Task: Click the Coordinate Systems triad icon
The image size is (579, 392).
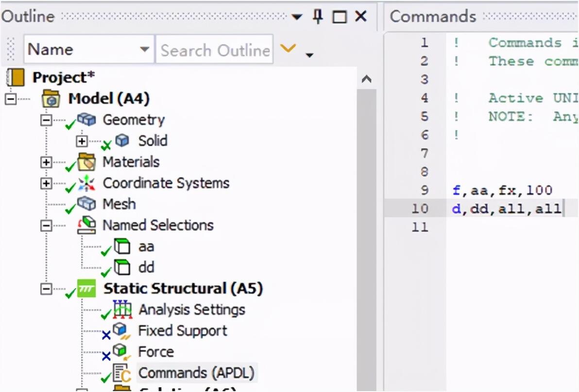Action: (x=87, y=183)
